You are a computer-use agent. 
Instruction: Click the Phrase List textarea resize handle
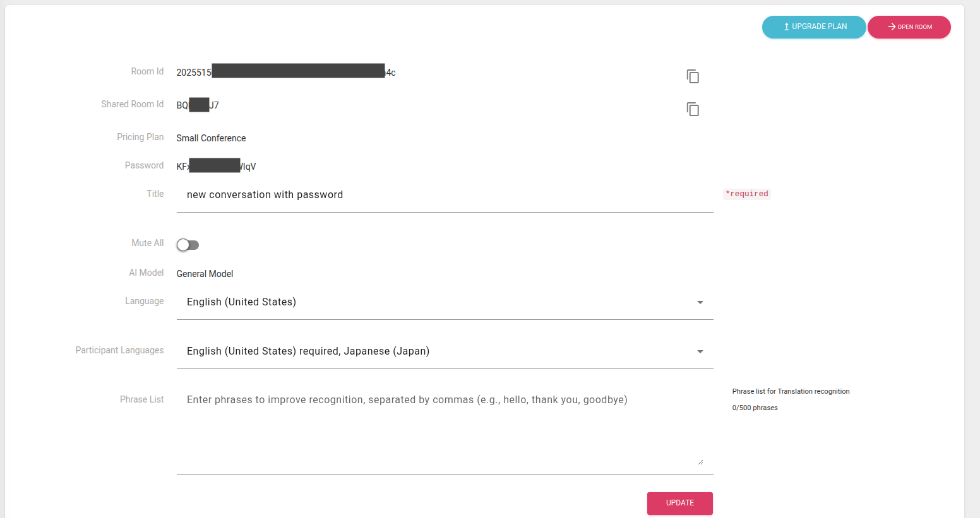tap(700, 462)
